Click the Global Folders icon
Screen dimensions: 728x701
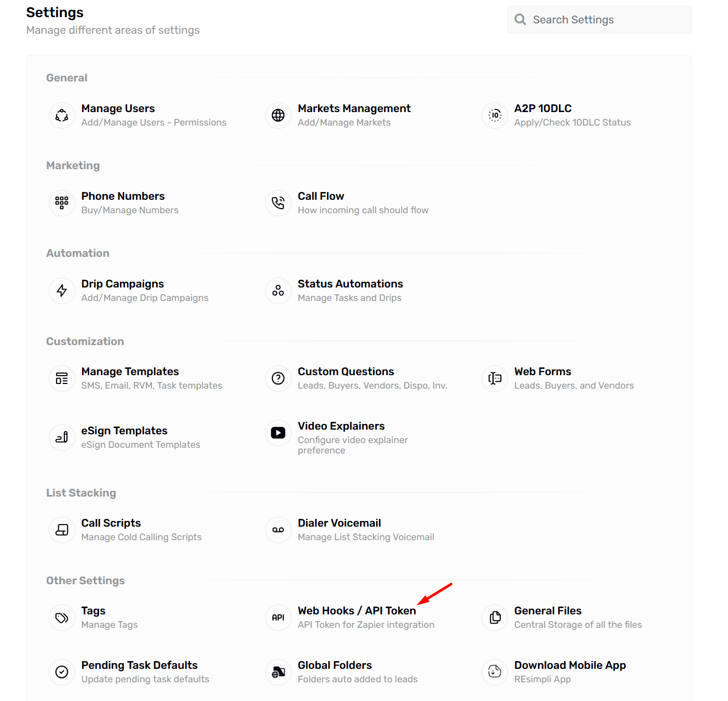point(278,672)
